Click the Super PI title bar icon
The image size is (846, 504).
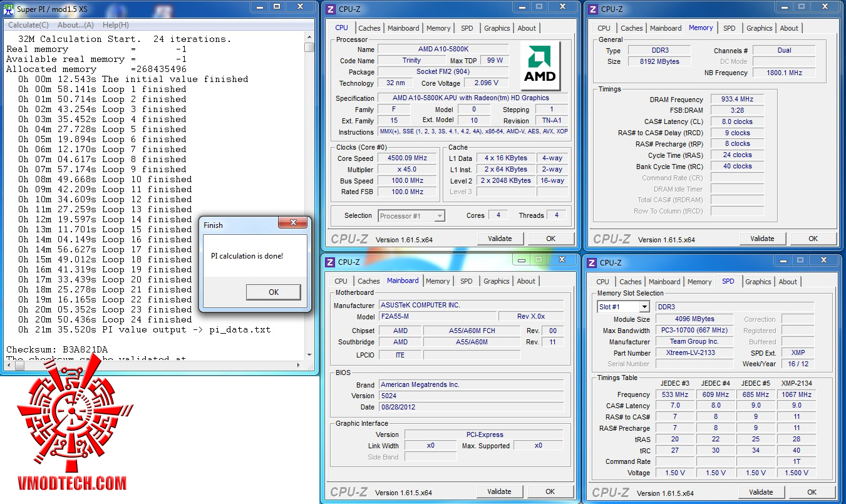click(x=9, y=9)
